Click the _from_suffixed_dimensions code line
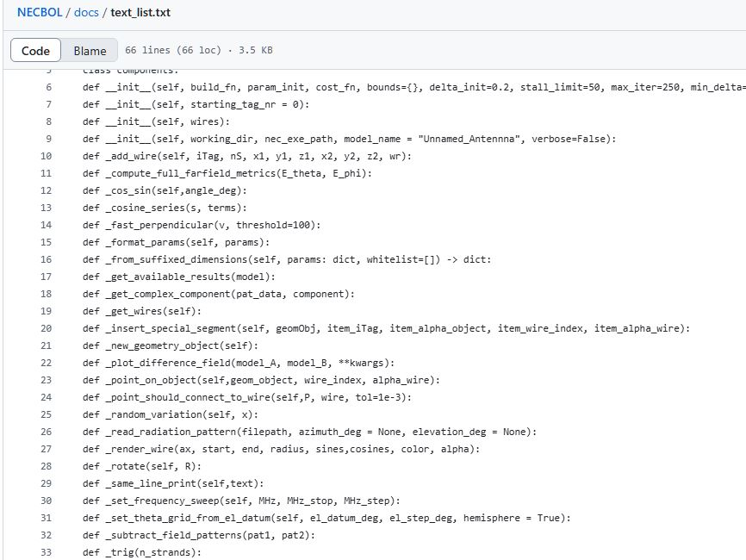The height and width of the screenshot is (560, 746). pos(287,259)
